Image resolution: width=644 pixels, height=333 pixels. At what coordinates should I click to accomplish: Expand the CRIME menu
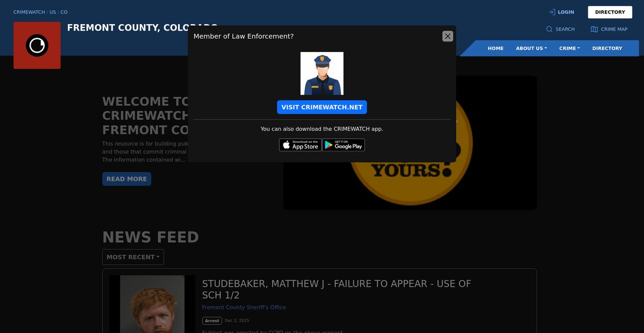pyautogui.click(x=569, y=48)
